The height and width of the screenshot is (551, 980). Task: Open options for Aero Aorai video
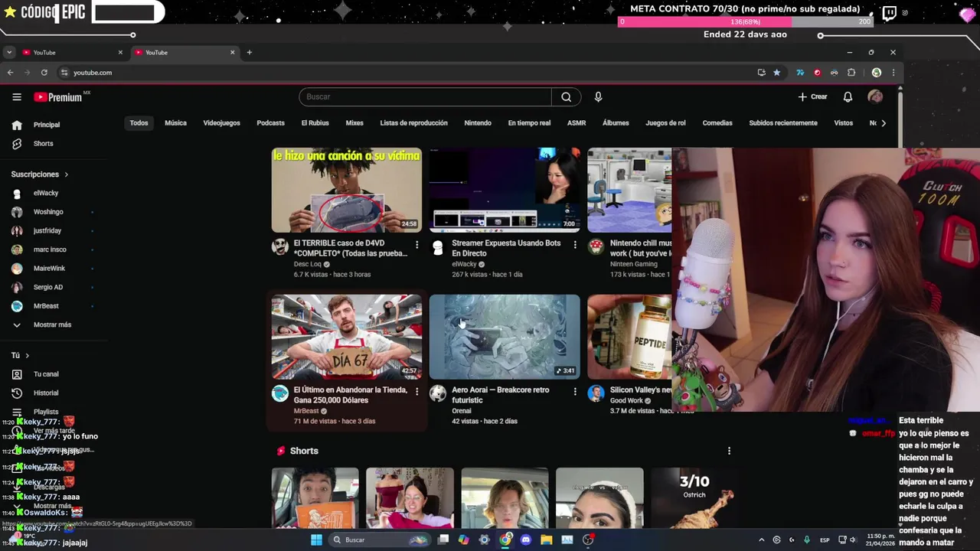575,391
